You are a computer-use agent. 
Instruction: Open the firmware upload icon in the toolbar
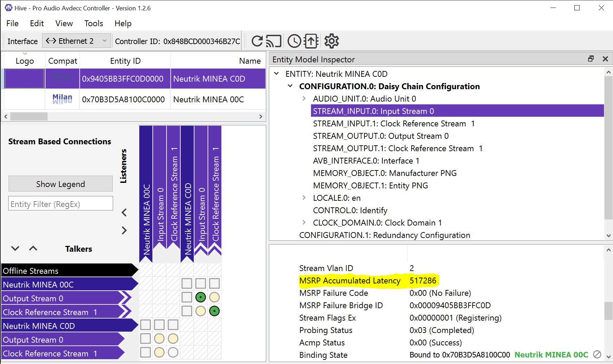click(311, 41)
